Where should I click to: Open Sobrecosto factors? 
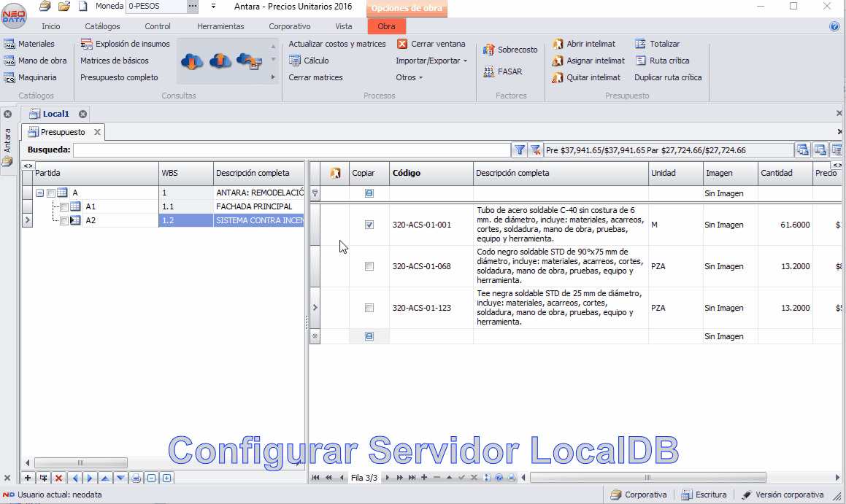point(510,50)
